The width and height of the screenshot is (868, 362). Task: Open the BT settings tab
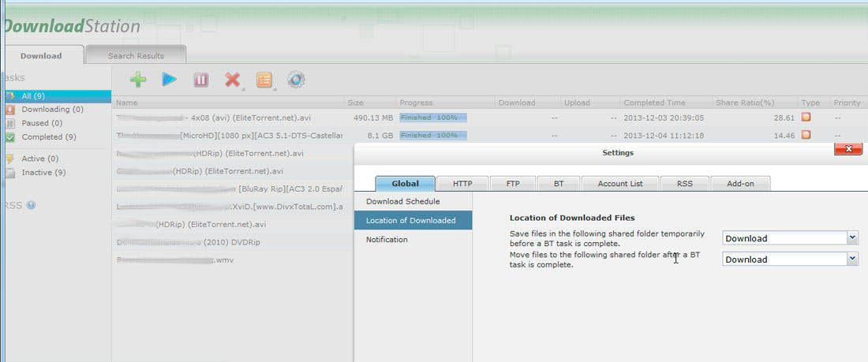(559, 183)
